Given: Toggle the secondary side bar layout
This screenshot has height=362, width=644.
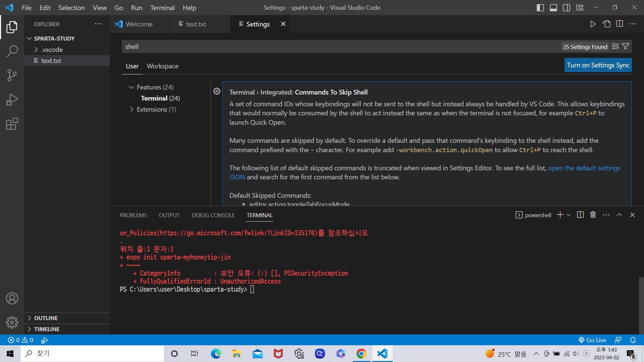Looking at the screenshot, I should point(567,8).
